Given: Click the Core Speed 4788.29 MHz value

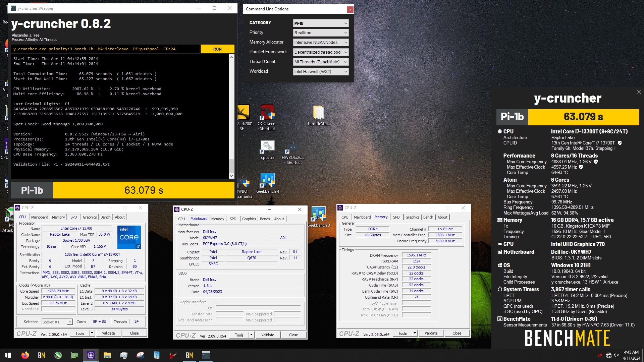Looking at the screenshot, I should [x=58, y=291].
